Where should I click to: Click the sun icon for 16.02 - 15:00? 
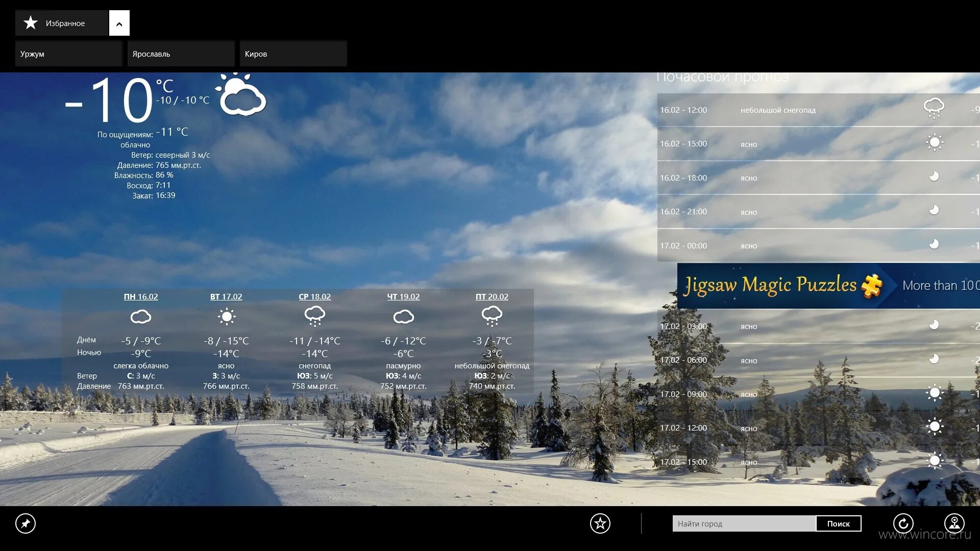point(935,142)
